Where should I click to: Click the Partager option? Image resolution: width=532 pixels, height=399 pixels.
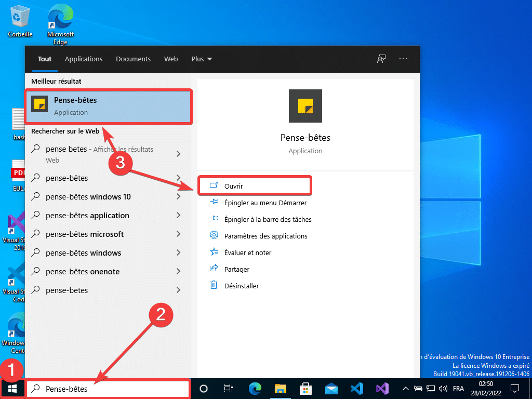(x=230, y=269)
